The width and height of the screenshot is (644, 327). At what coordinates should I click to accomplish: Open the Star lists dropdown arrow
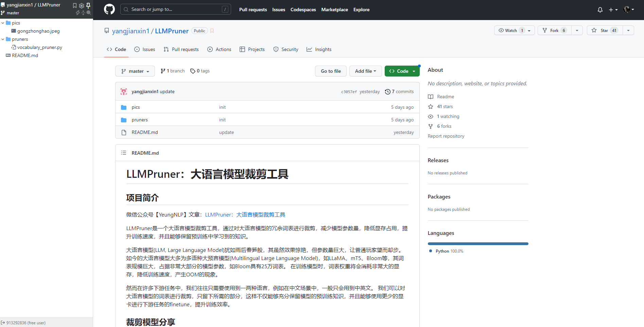tap(628, 30)
